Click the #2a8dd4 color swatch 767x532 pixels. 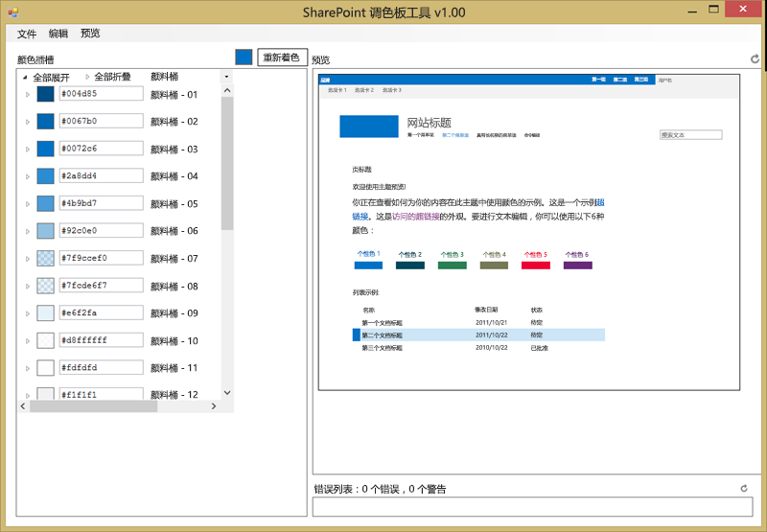pos(45,176)
